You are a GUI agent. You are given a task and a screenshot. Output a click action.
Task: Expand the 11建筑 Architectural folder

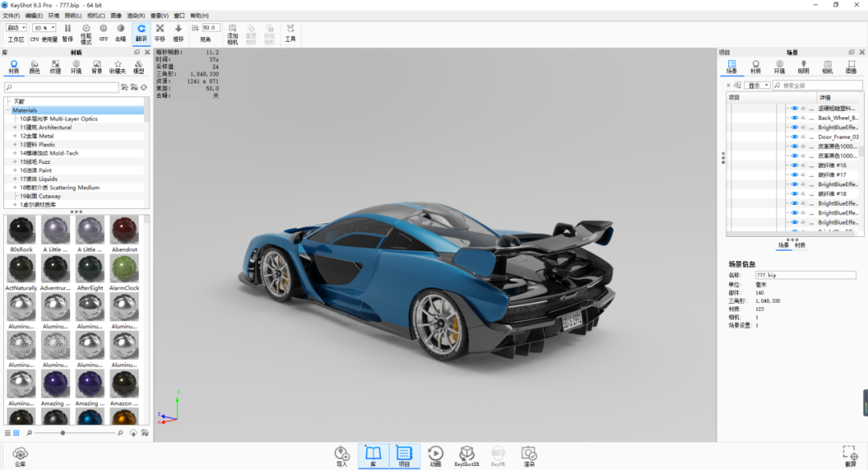pyautogui.click(x=15, y=127)
